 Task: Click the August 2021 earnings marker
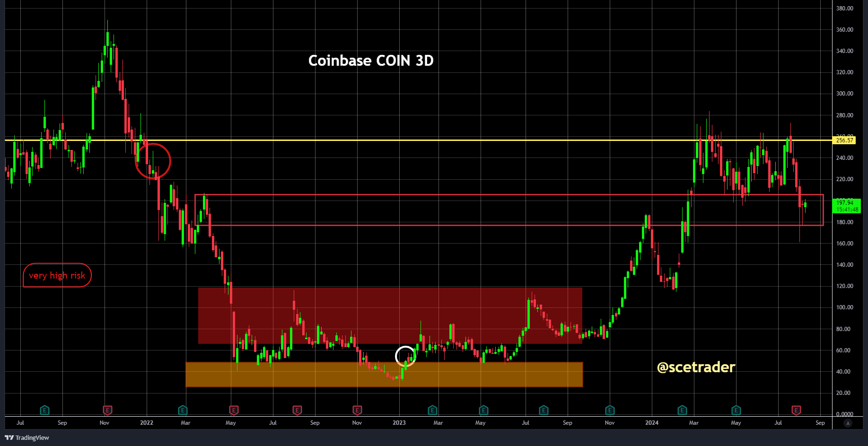coord(44,410)
